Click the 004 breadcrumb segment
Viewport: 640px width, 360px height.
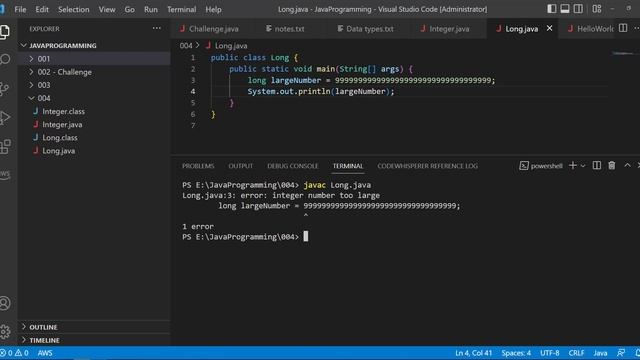186,46
